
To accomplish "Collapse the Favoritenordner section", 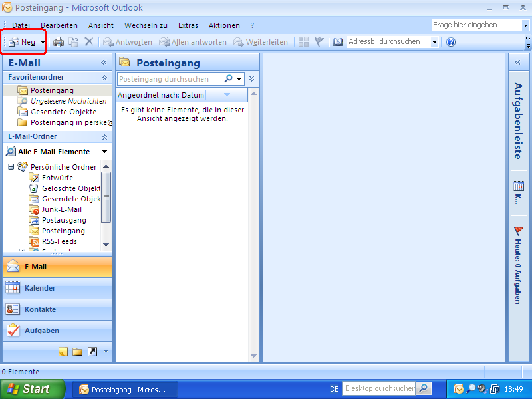I will (x=104, y=77).
